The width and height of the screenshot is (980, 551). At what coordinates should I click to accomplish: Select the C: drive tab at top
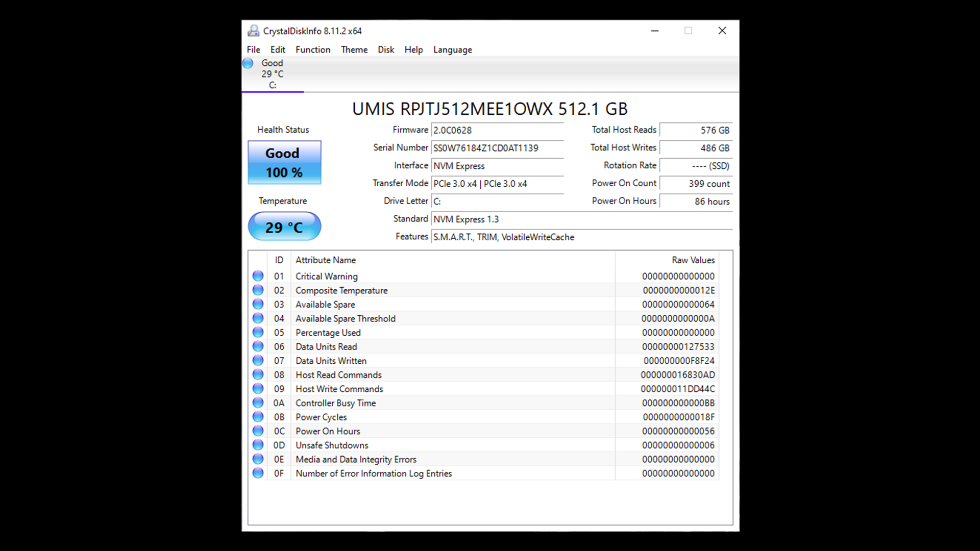(x=273, y=74)
